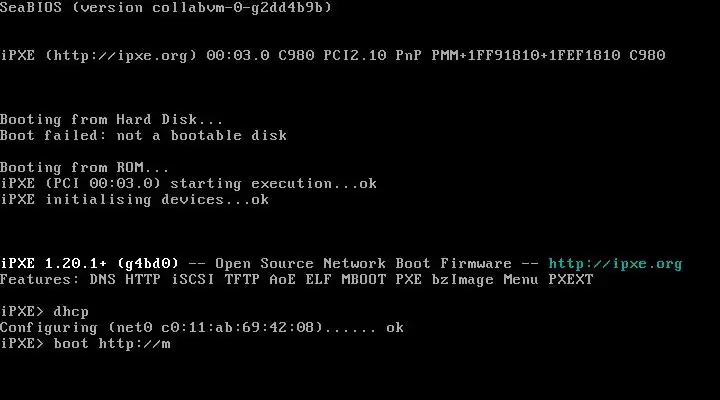This screenshot has height=400, width=720.
Task: Click 'Open Source Network Boot Firmware' text
Action: [363, 264]
